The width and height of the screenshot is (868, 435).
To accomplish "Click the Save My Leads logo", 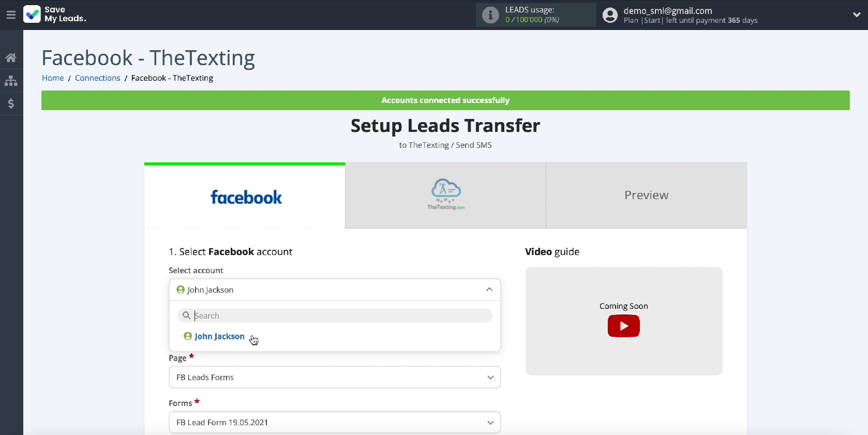I will (55, 14).
